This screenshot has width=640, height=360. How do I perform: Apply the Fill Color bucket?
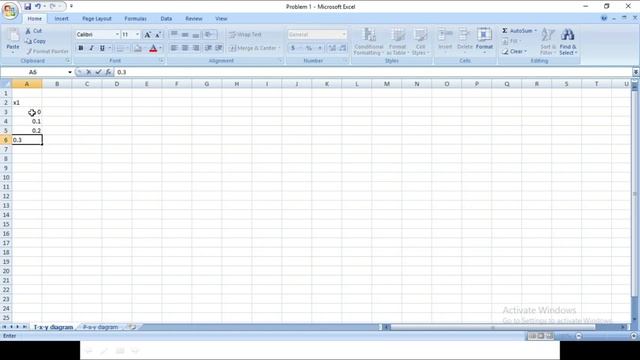click(138, 49)
